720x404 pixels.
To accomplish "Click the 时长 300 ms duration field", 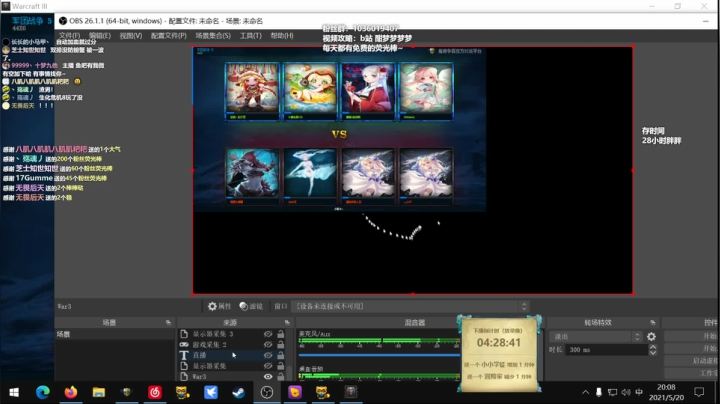I will click(606, 350).
